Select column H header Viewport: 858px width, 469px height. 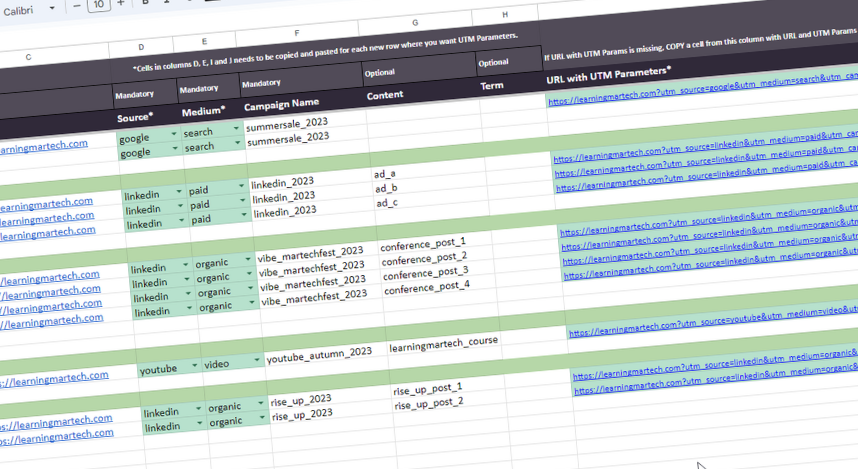(505, 15)
